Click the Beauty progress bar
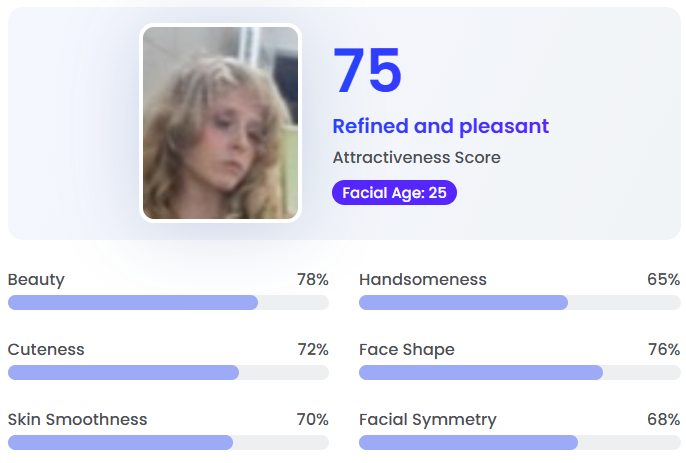This screenshot has height=463, width=686. tap(168, 302)
